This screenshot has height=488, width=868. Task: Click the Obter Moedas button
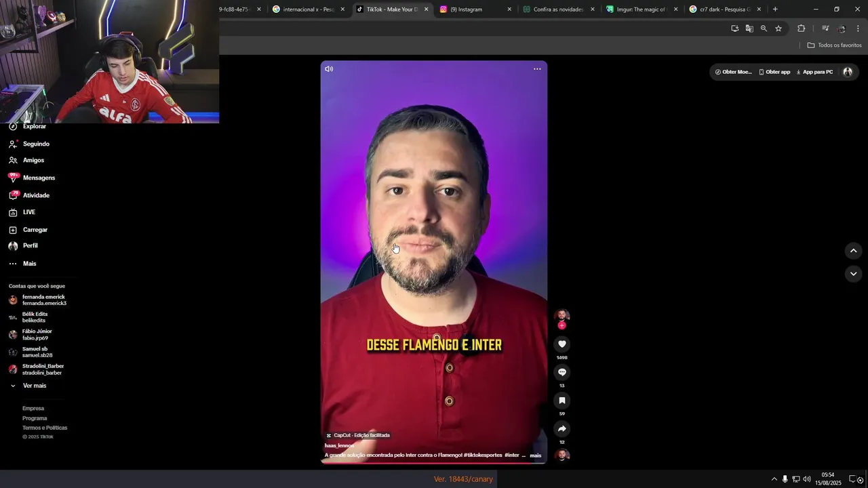pos(733,72)
